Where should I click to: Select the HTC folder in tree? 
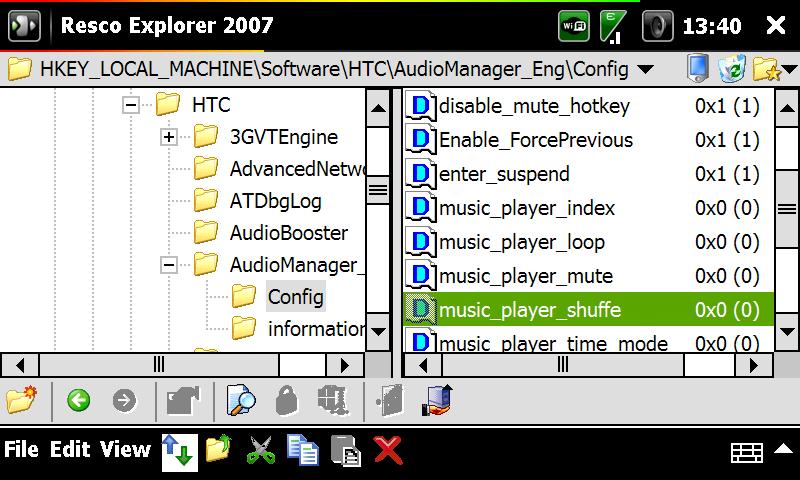click(x=211, y=105)
